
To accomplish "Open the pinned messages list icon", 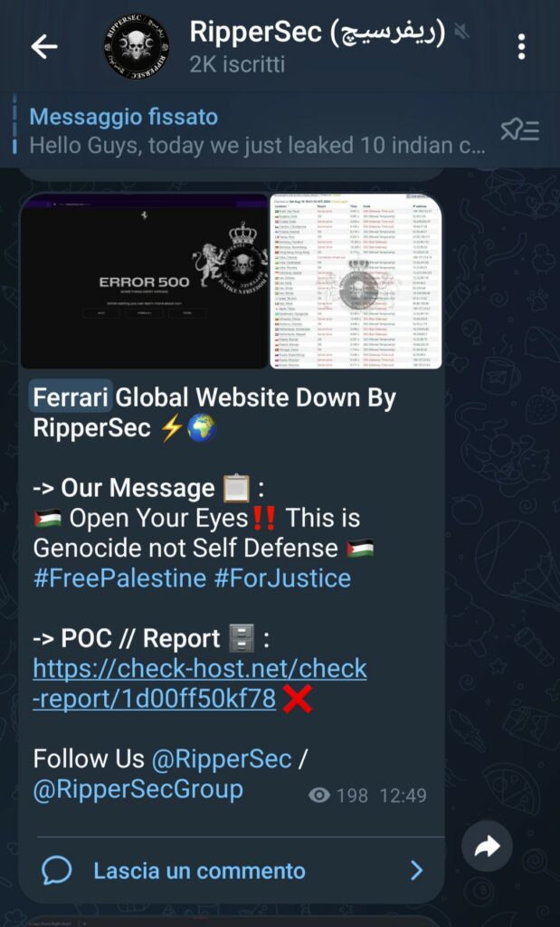I will [520, 129].
